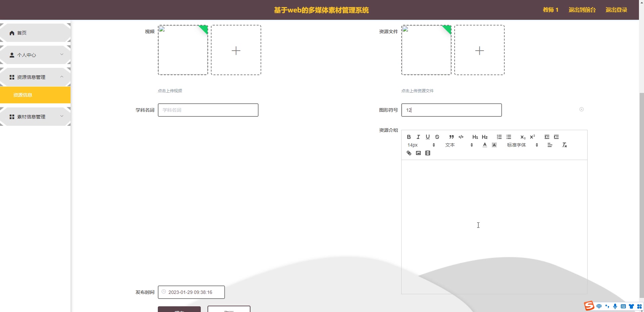The width and height of the screenshot is (644, 312).
Task: Click the 学科名词 input field
Action: click(x=208, y=110)
